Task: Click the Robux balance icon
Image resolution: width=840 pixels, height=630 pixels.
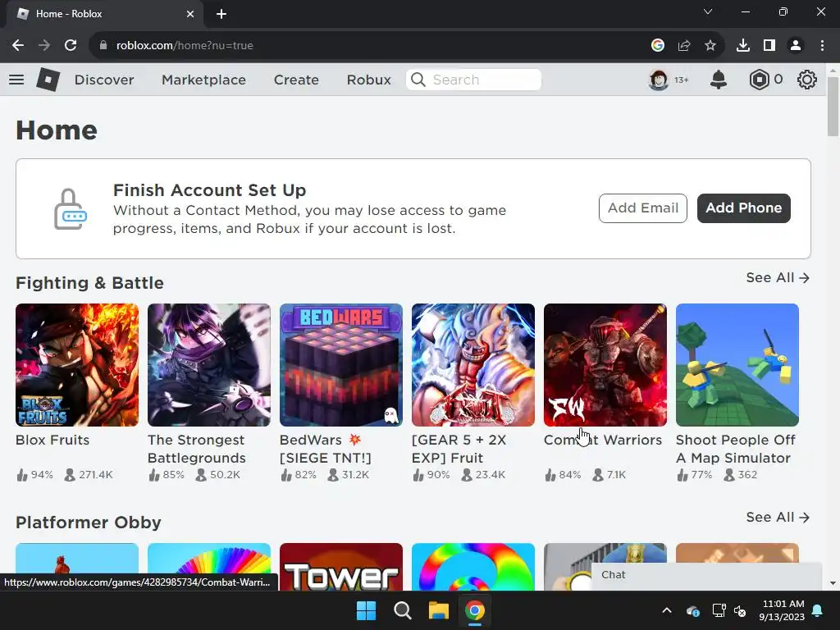Action: click(759, 80)
